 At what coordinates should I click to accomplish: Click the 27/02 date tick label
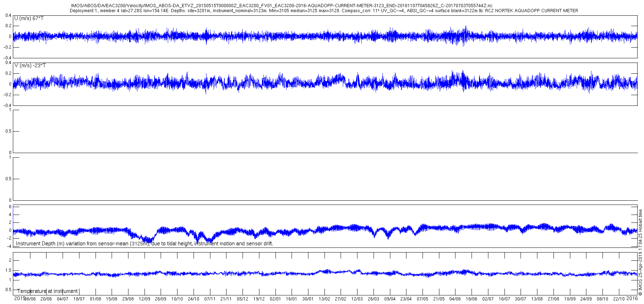pos(341,299)
